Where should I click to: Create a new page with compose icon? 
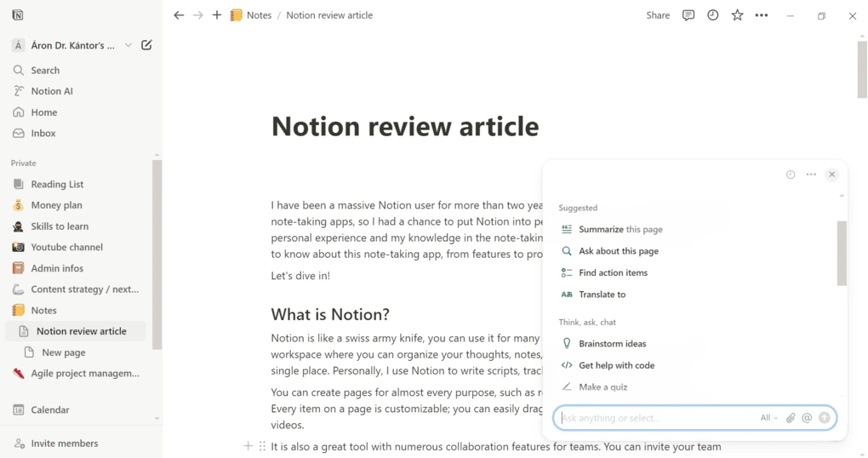pos(146,45)
